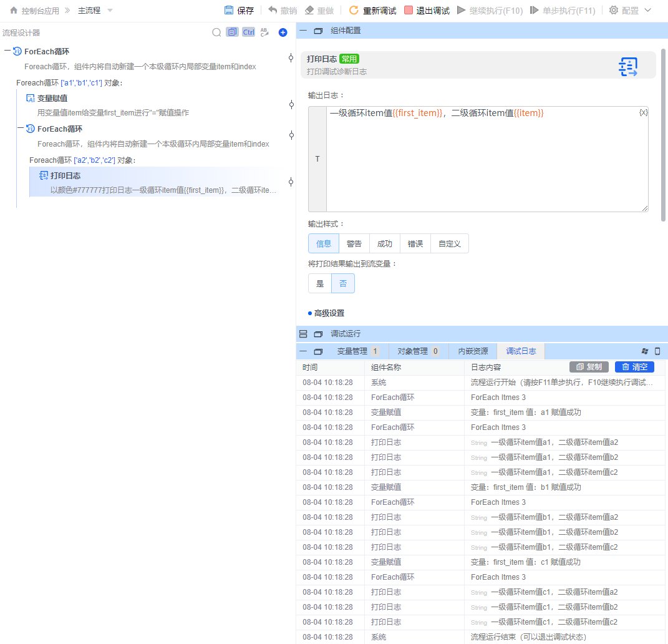This screenshot has height=644, width=668.
Task: Select the 变量赋值 tree item
Action: click(x=52, y=99)
